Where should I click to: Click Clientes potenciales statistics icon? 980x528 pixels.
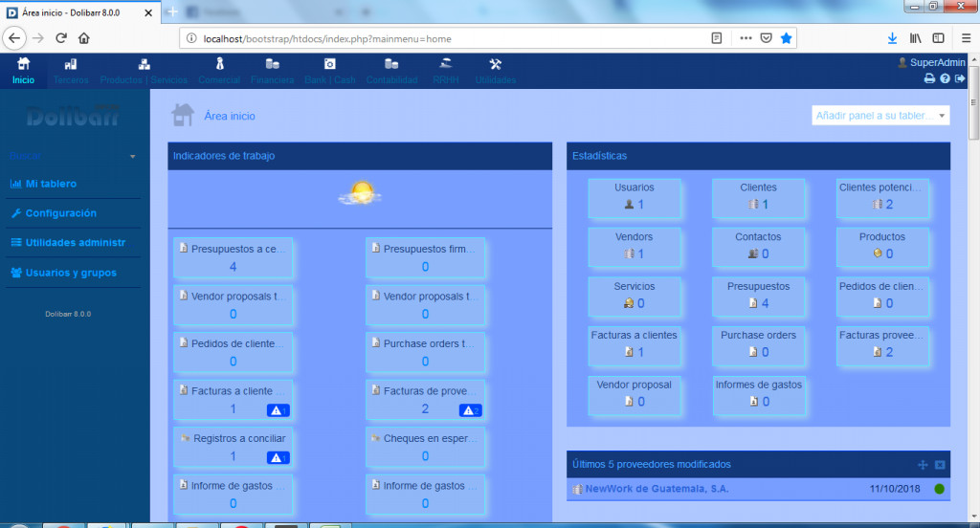(878, 205)
